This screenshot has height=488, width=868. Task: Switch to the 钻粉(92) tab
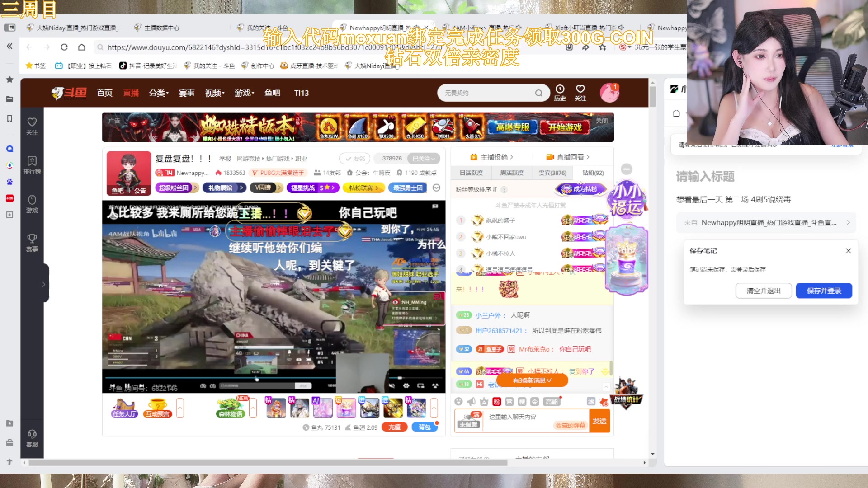593,173
